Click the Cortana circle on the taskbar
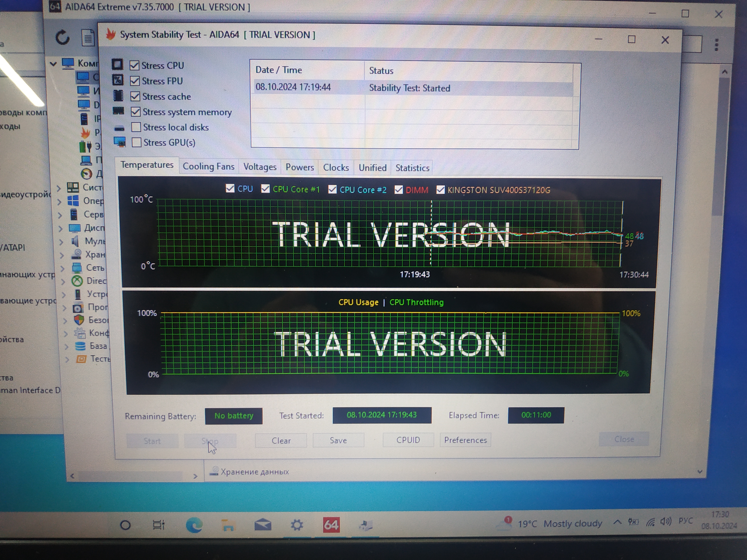Screen dimensions: 747x560 coord(125,525)
